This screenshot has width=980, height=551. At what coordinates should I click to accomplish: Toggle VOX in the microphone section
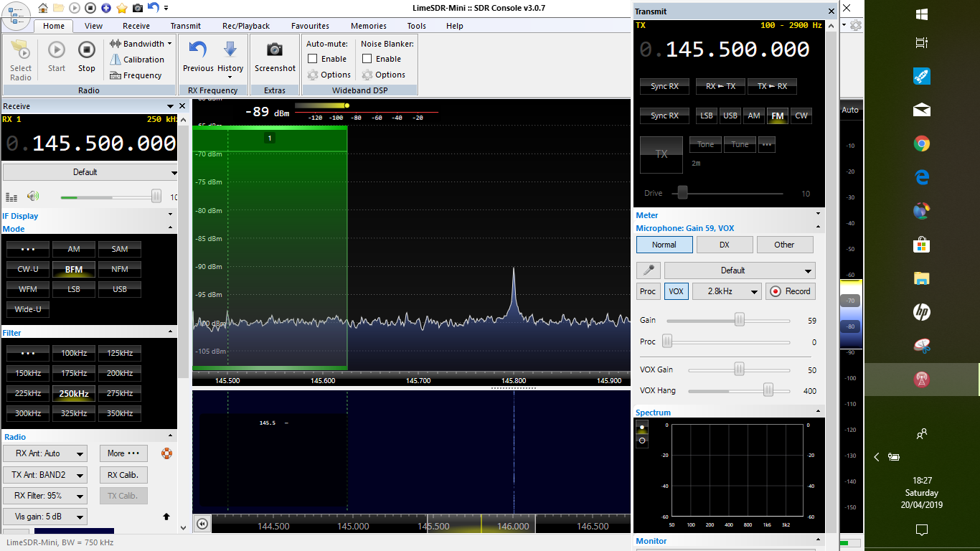click(676, 291)
